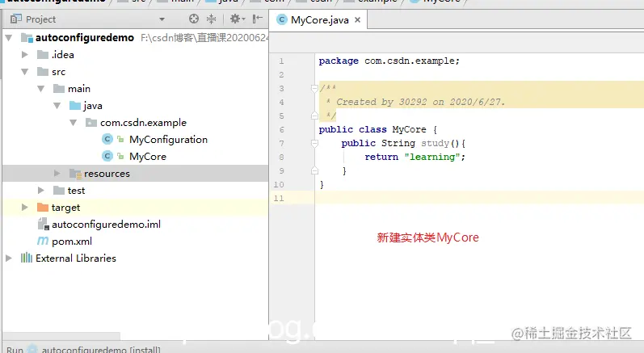Select the orange target folder icon
The width and height of the screenshot is (644, 353).
[43, 208]
